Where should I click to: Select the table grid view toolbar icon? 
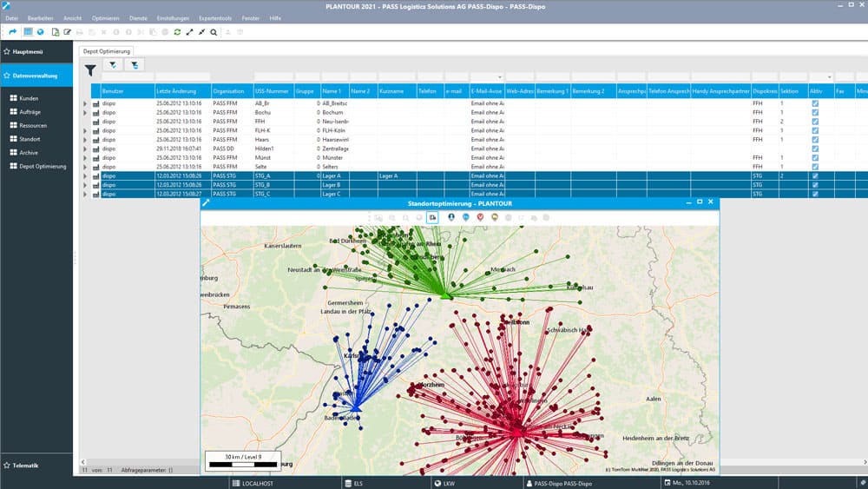click(x=28, y=32)
